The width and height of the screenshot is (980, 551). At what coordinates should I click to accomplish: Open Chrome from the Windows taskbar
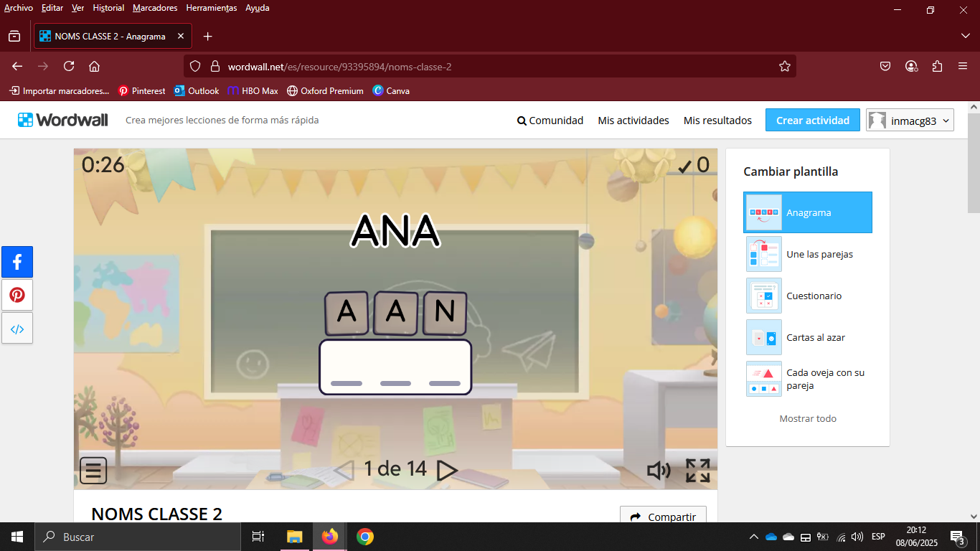365,537
